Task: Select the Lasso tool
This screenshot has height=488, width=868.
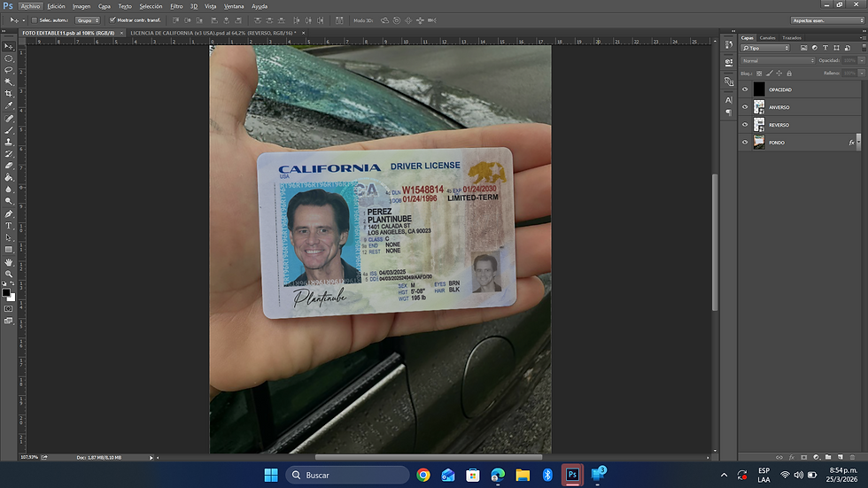Action: [x=8, y=70]
